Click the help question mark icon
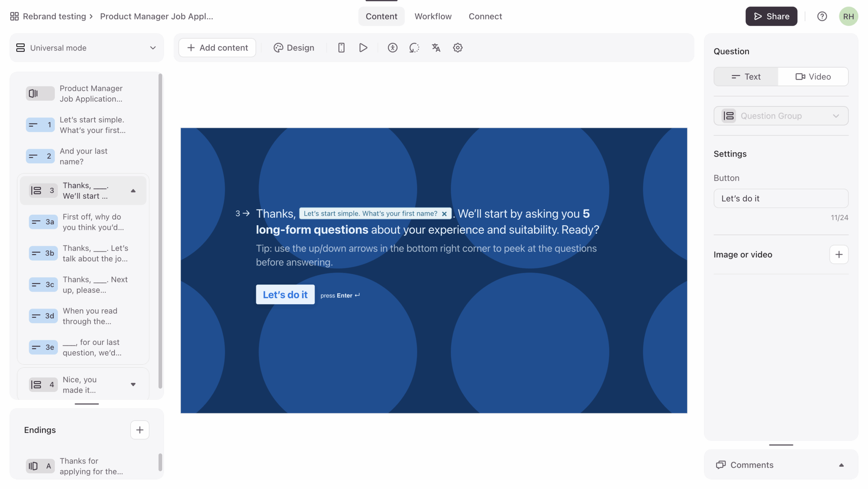Viewport: 868px width, 489px height. tap(822, 16)
